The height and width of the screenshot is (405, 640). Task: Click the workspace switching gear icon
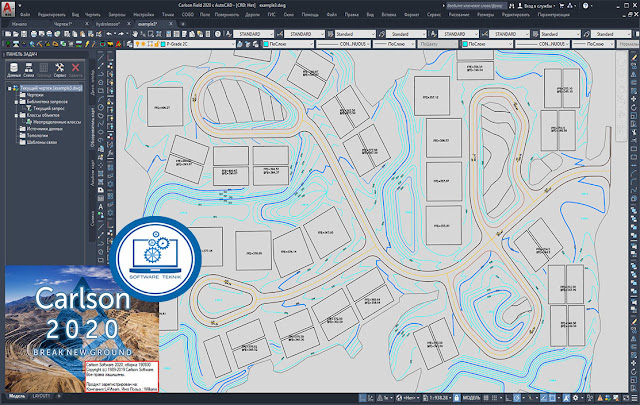tap(576, 397)
